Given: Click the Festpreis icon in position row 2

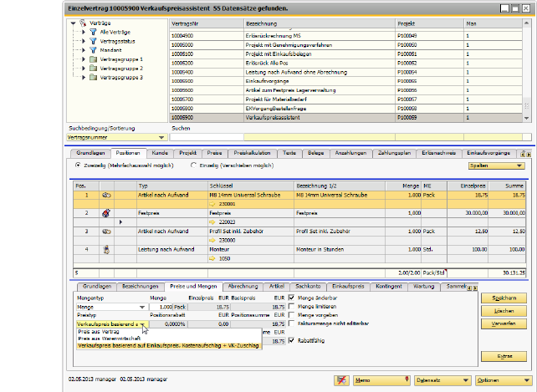Looking at the screenshot, I should pyautogui.click(x=107, y=213).
